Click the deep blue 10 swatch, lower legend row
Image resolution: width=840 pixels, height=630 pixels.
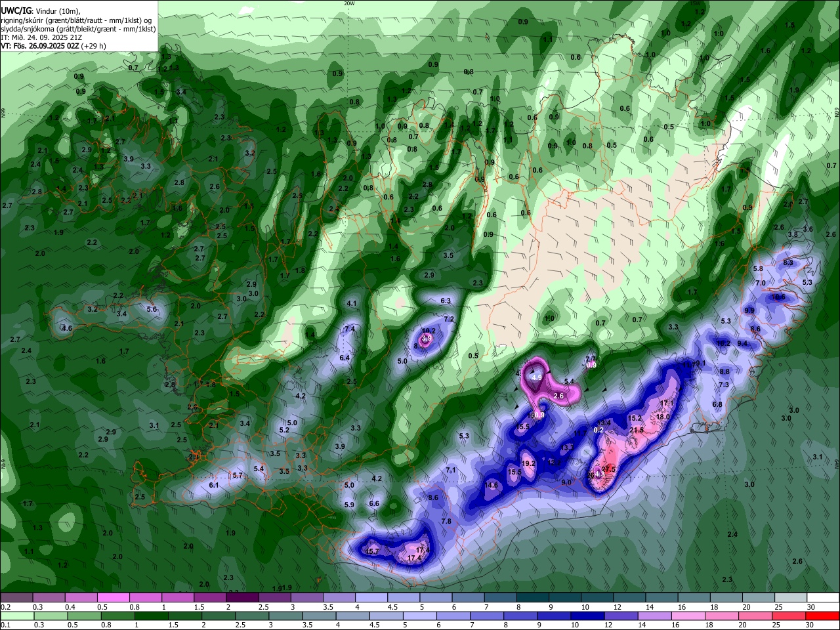coord(588,616)
